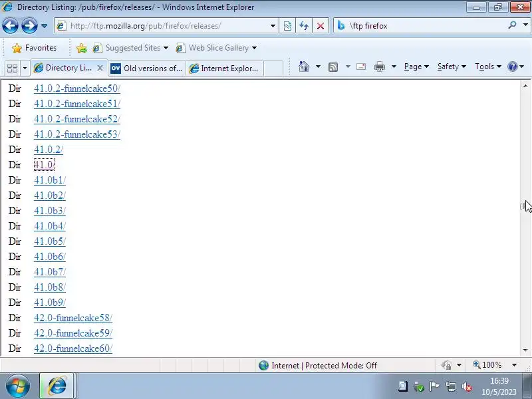
Task: Expand the Print options dropdown arrow
Action: tap(394, 66)
